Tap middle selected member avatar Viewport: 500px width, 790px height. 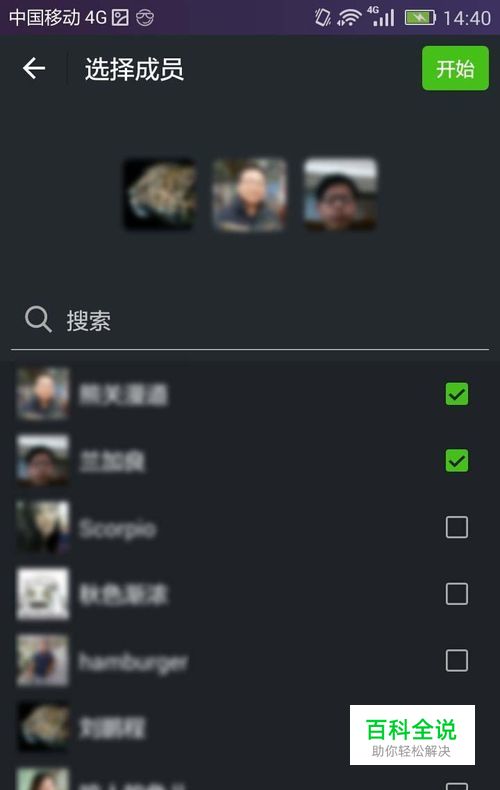(249, 194)
